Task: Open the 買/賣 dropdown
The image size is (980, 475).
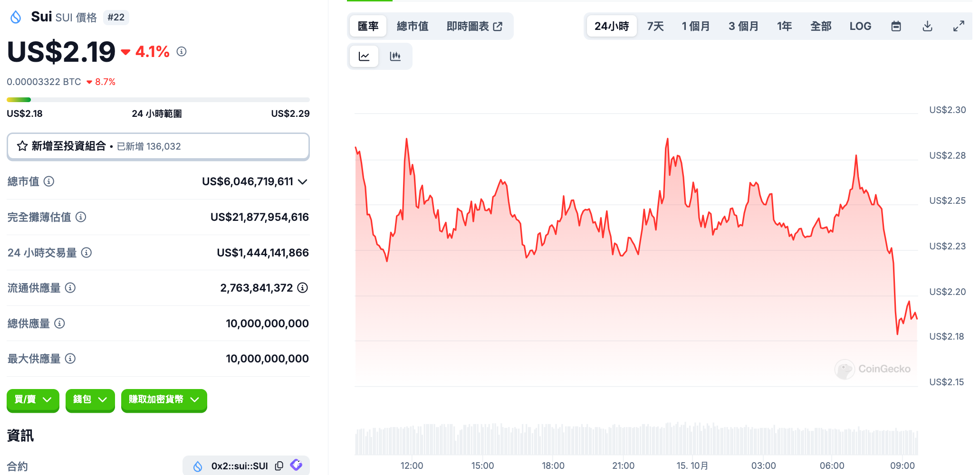Action: (x=32, y=400)
